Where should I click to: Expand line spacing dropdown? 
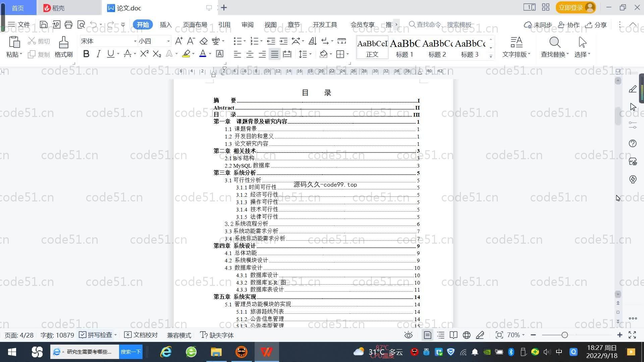point(310,54)
